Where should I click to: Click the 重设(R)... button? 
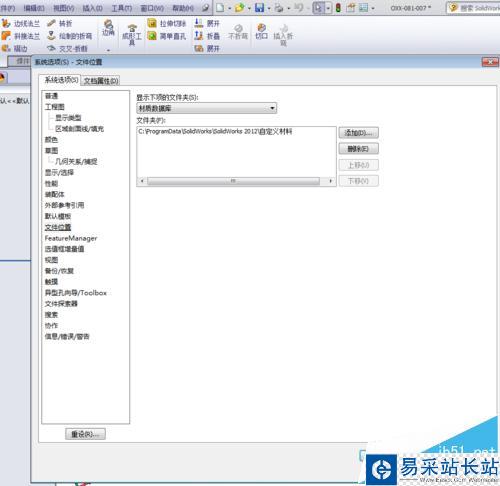tap(85, 434)
